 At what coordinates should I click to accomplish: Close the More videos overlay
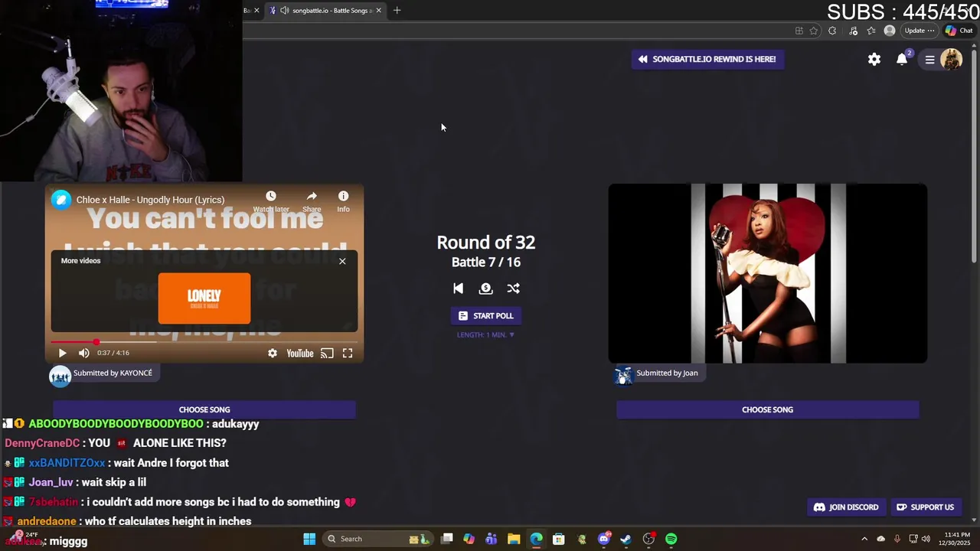342,261
